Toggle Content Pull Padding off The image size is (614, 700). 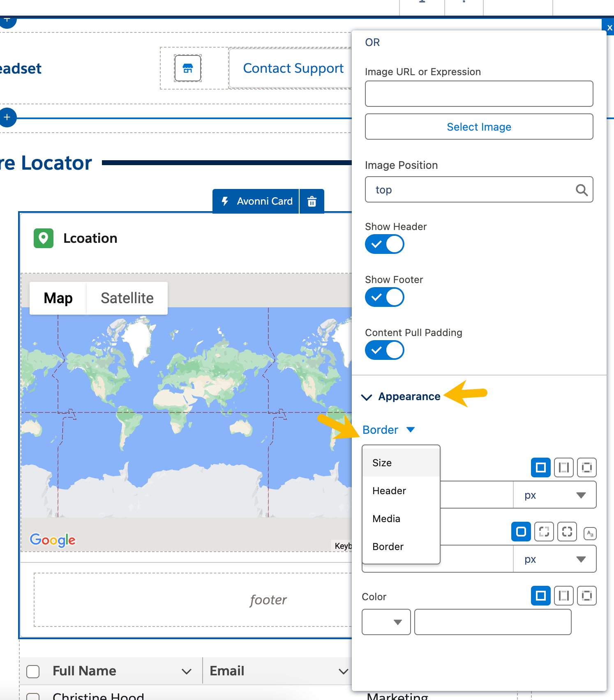(384, 350)
